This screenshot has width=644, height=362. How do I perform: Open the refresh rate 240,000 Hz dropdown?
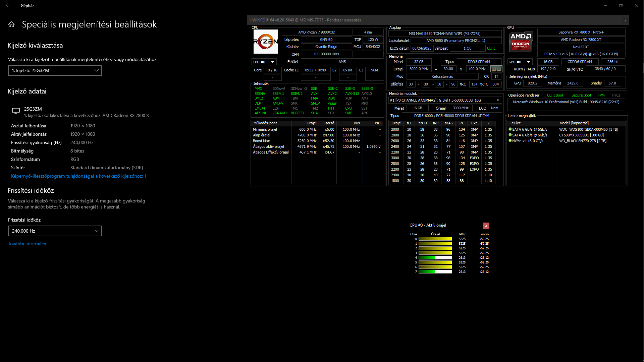pyautogui.click(x=55, y=231)
